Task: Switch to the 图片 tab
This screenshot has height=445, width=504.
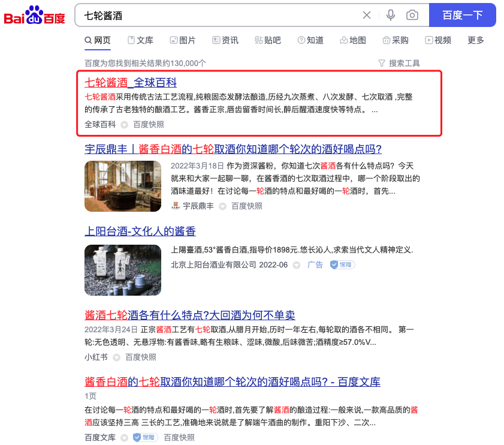Action: [183, 40]
